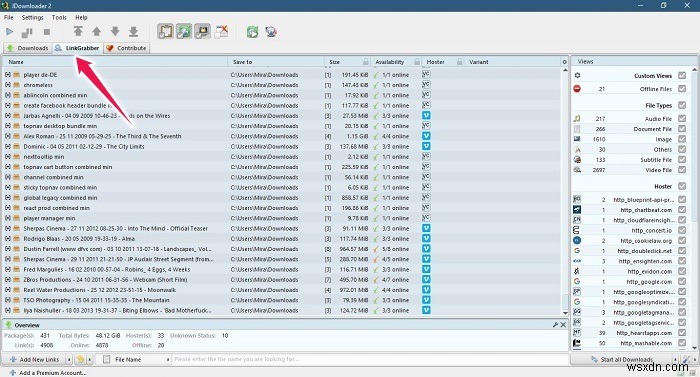Open the Help menu
Viewport: 700px width, 377px height.
(81, 17)
